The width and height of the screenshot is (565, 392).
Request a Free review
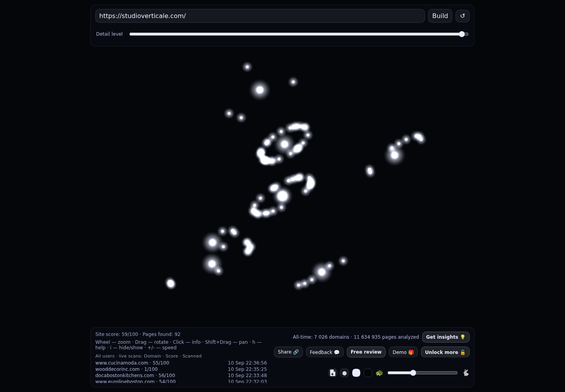point(366,352)
